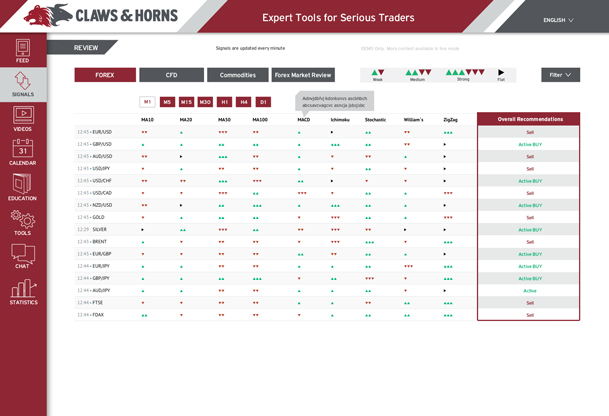Image resolution: width=609 pixels, height=416 pixels.
Task: Open Tools with the gears icon
Action: pos(22,222)
